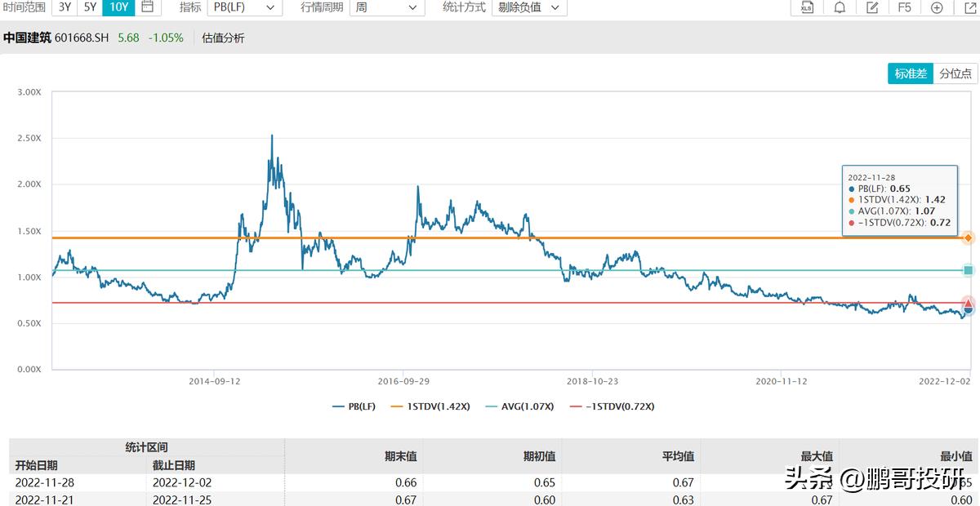Viewport: 980px width, 506px height.
Task: Toggle the AVG(1.07X) legend item
Action: (x=520, y=406)
